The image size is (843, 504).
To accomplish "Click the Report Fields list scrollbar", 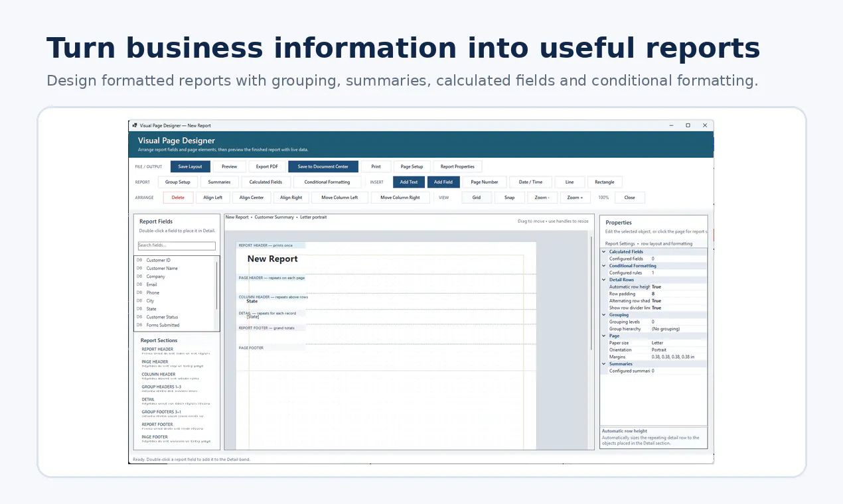I will click(217, 285).
